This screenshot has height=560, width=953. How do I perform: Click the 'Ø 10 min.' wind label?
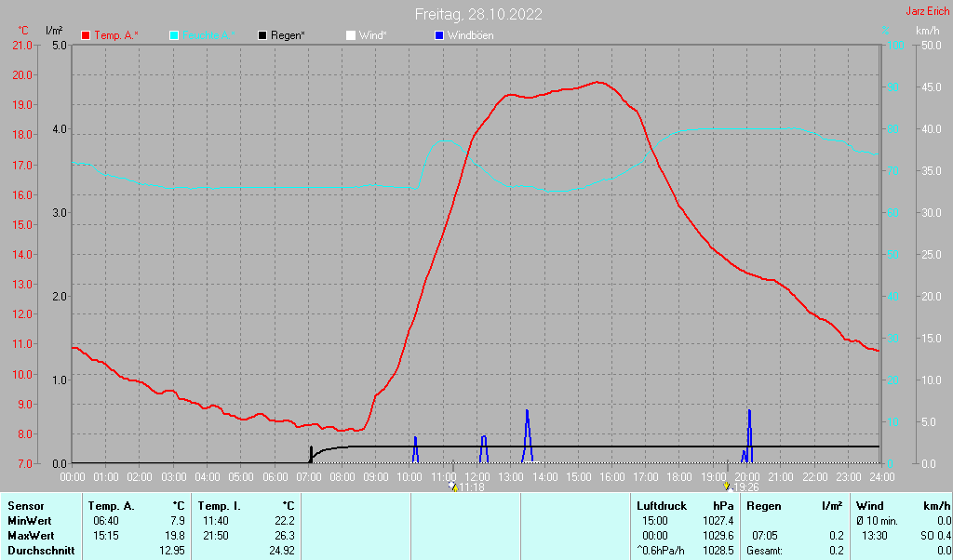point(877,521)
